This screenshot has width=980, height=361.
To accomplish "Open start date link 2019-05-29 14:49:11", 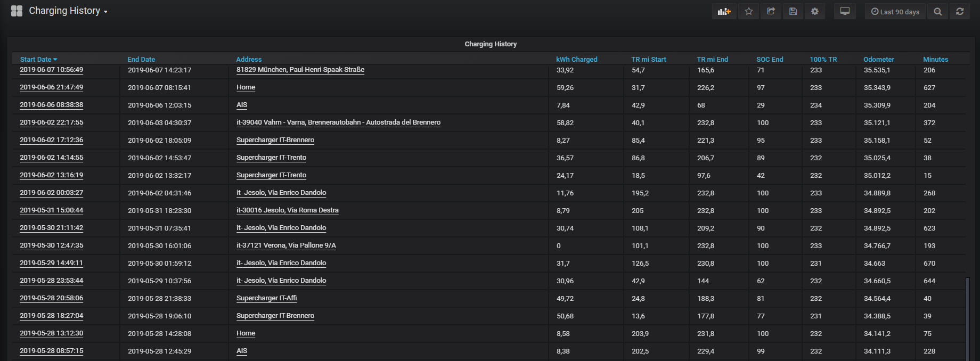I will 52,263.
